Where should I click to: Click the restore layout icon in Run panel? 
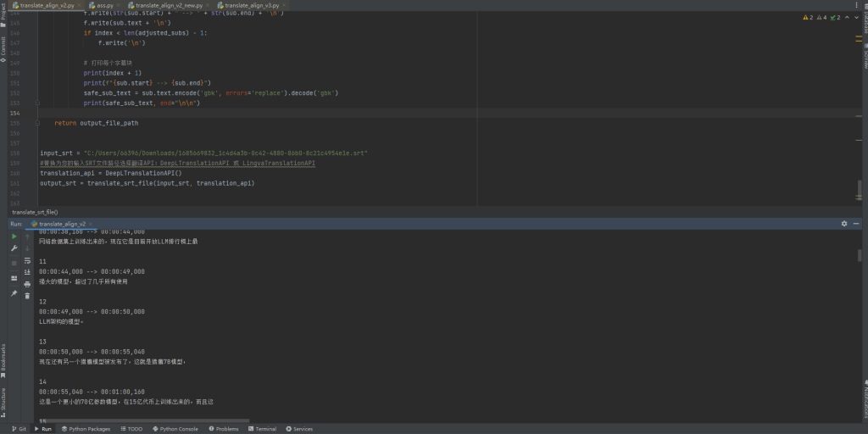pos(14,278)
